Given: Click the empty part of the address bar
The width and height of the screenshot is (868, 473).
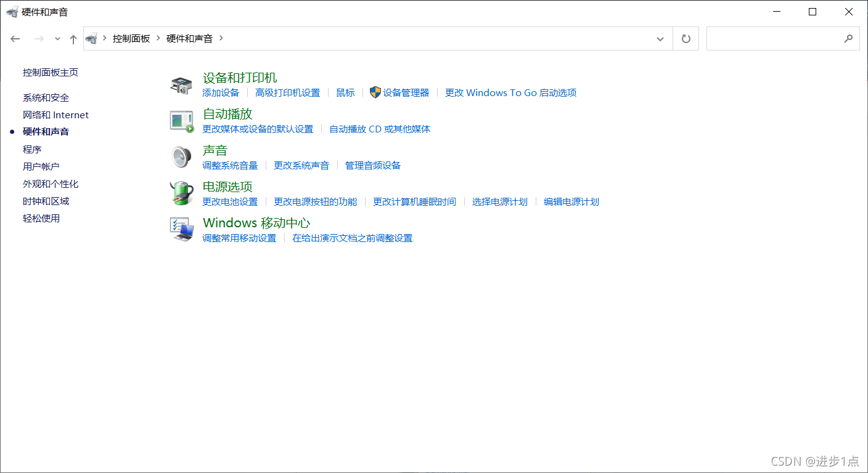Looking at the screenshot, I should click(x=438, y=38).
